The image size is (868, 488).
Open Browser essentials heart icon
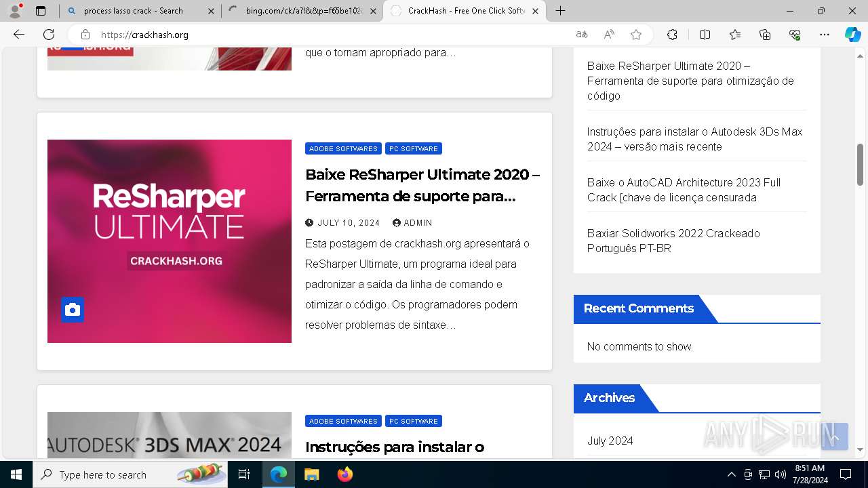795,35
